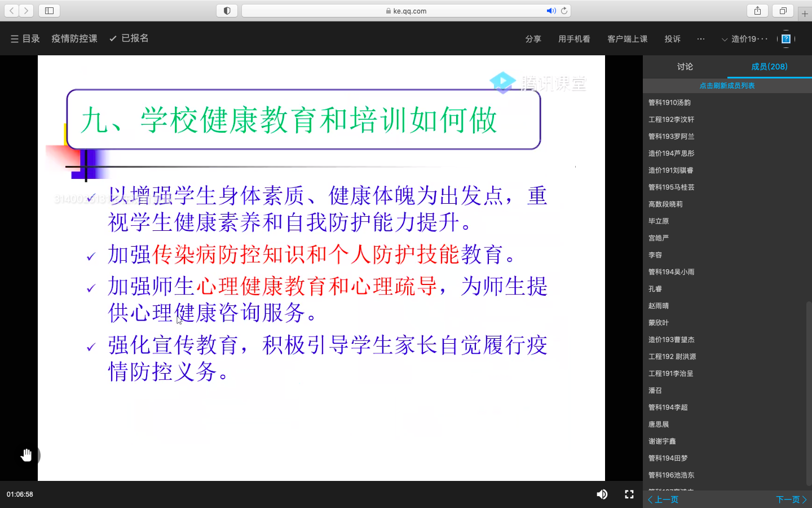Enter fullscreen with the expand icon
Image resolution: width=812 pixels, height=508 pixels.
[629, 494]
